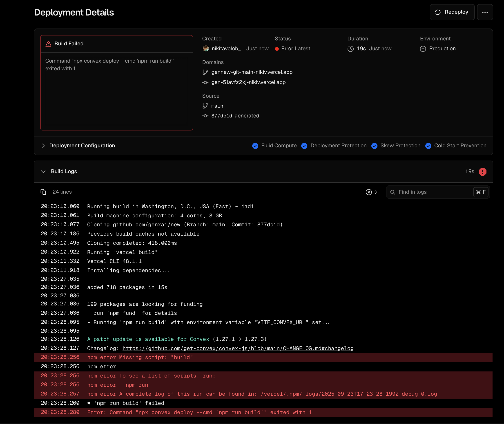Image resolution: width=504 pixels, height=424 pixels.
Task: Open gennew-git-main-nikiv.vercel.app domain link
Action: [x=252, y=72]
